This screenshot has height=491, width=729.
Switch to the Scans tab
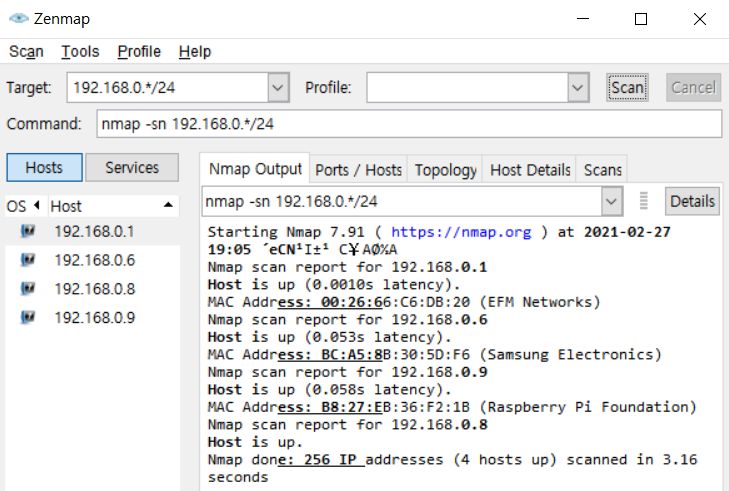click(x=603, y=170)
